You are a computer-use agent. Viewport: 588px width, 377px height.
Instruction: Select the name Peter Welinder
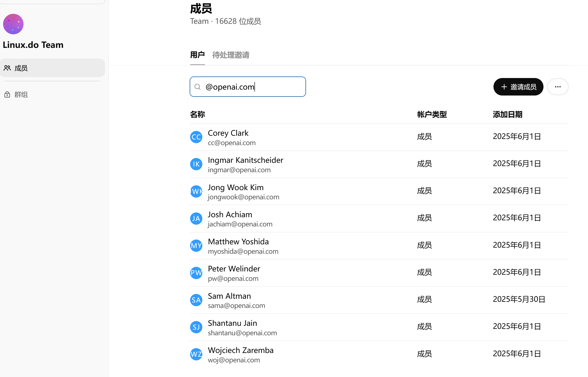[234, 269]
